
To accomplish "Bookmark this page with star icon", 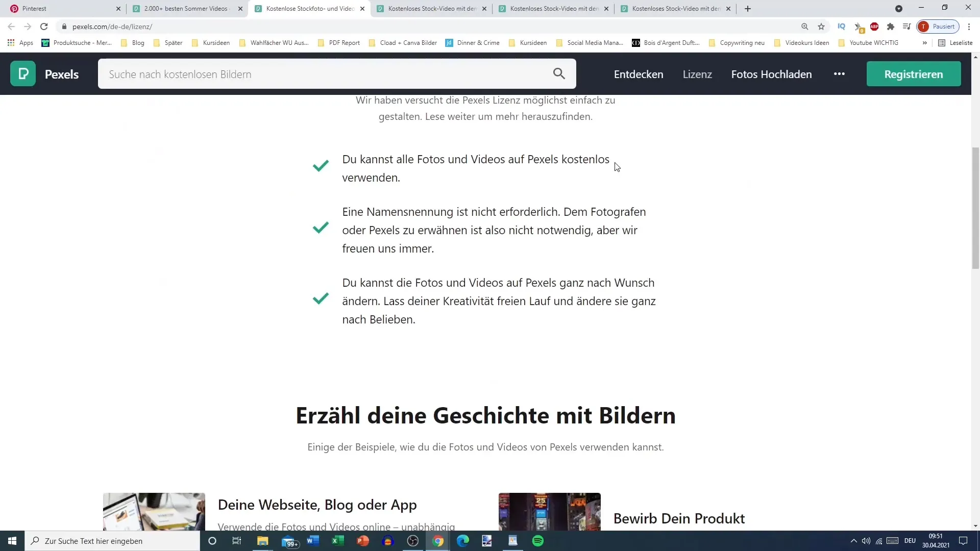I will coord(821,27).
